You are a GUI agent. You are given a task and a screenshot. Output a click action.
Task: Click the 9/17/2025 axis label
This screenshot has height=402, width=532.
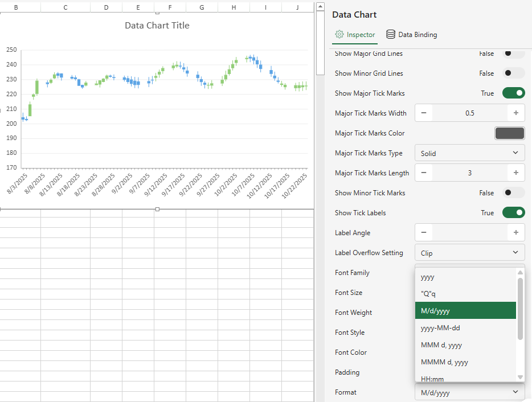point(173,184)
